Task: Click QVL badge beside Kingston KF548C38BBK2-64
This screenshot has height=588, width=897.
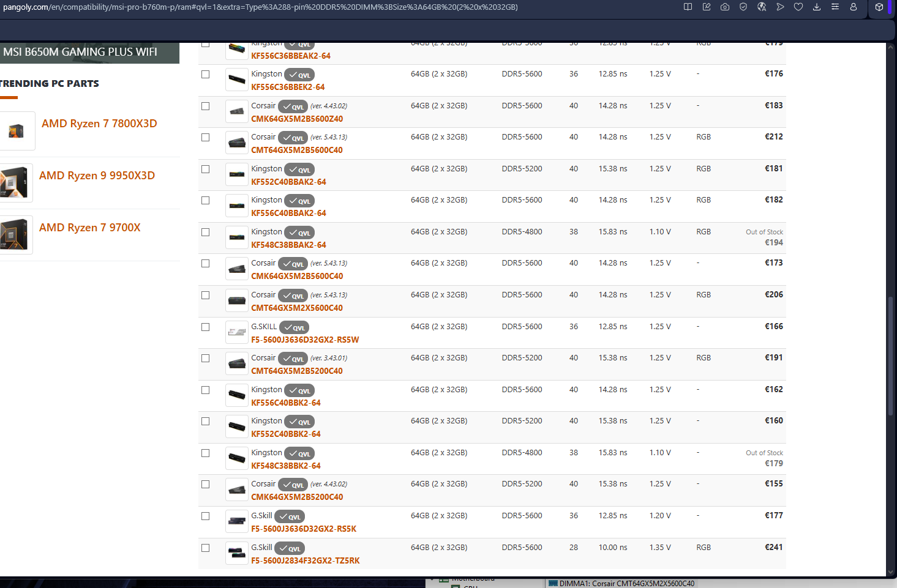Action: click(x=299, y=453)
